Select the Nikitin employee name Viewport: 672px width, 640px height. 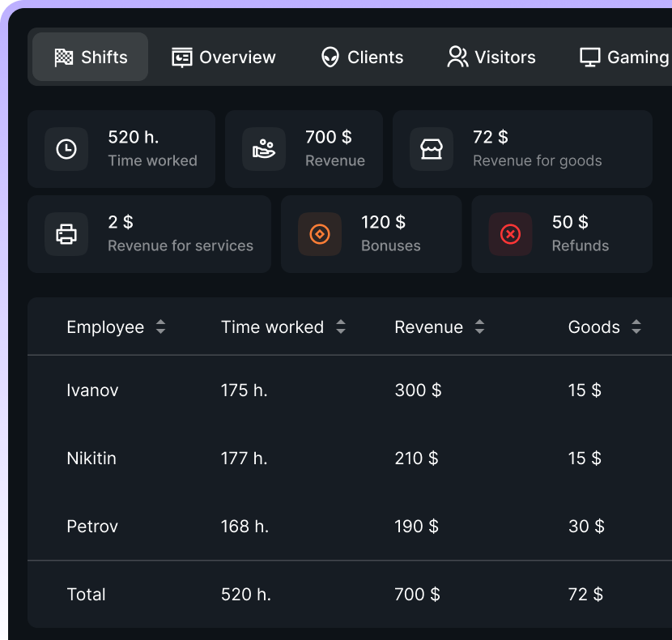pyautogui.click(x=91, y=459)
